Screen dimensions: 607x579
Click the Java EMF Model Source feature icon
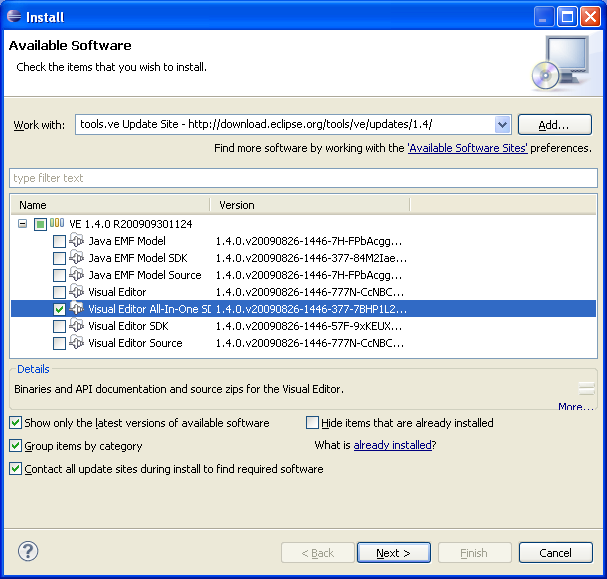[x=76, y=275]
